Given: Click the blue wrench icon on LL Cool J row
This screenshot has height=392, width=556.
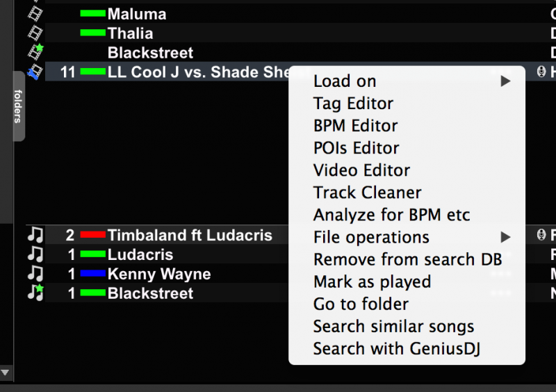Looking at the screenshot, I should (35, 72).
